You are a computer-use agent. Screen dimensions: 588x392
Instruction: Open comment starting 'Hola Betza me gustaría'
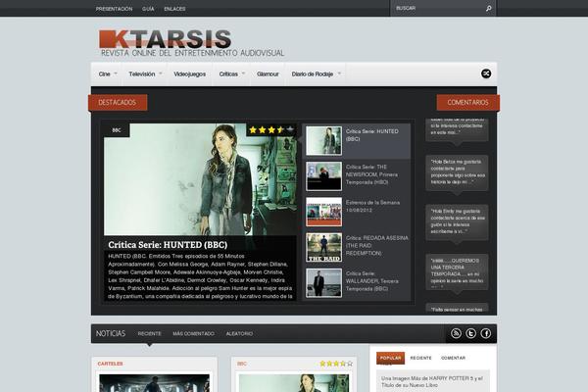pyautogui.click(x=457, y=171)
